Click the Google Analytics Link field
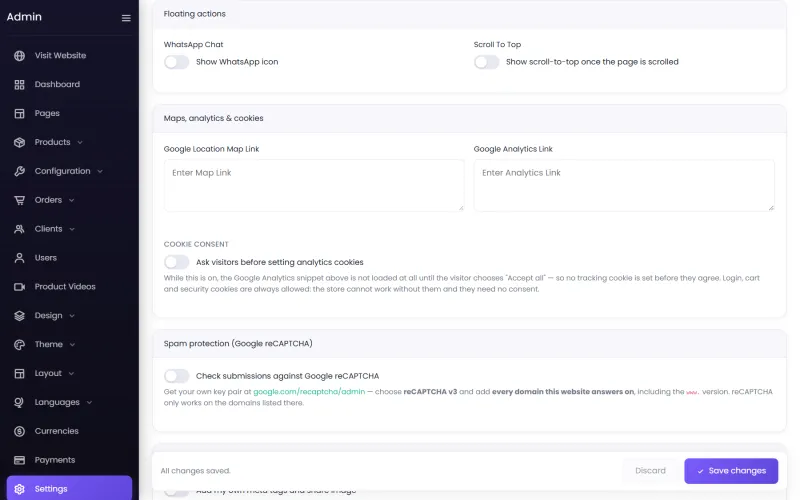The width and height of the screenshot is (800, 500). pyautogui.click(x=623, y=186)
